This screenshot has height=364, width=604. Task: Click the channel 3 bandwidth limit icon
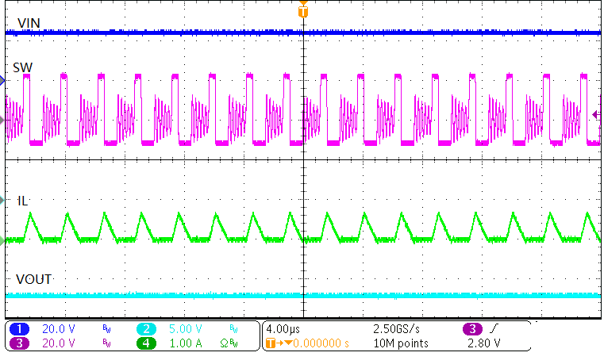click(x=106, y=343)
